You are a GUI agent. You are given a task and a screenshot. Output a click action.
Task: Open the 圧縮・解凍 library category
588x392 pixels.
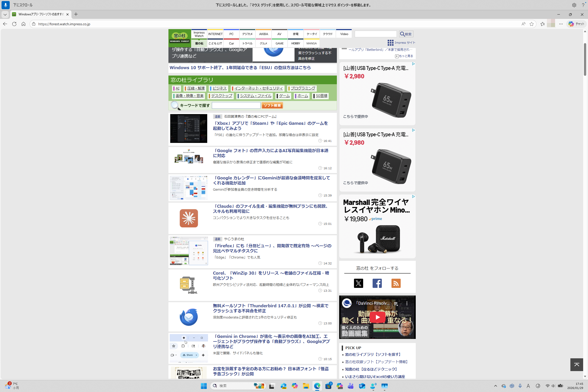[195, 88]
